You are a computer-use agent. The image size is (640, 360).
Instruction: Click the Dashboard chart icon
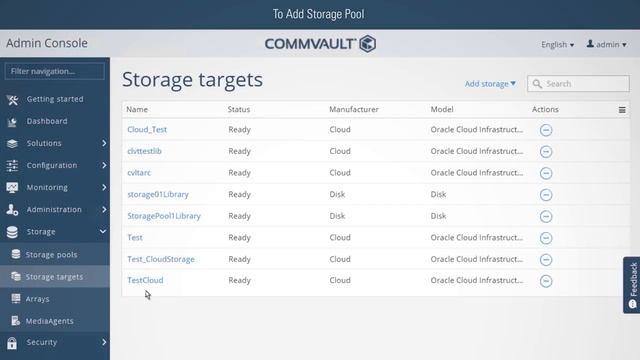coord(12,122)
